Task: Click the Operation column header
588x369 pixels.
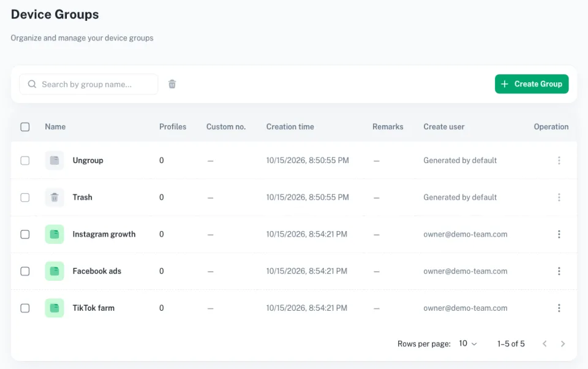Action: pos(551,127)
